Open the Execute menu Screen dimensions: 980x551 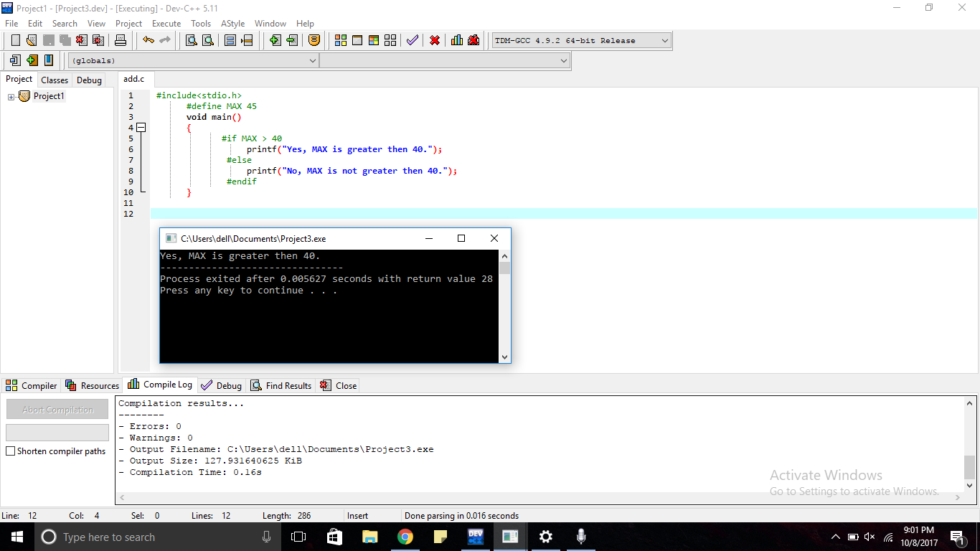(166, 23)
